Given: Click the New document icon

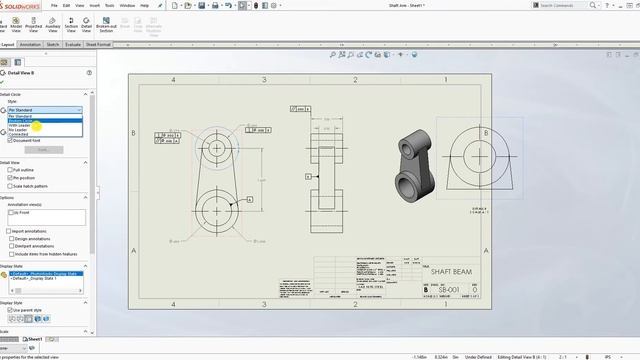Looking at the screenshot, I should (x=175, y=6).
